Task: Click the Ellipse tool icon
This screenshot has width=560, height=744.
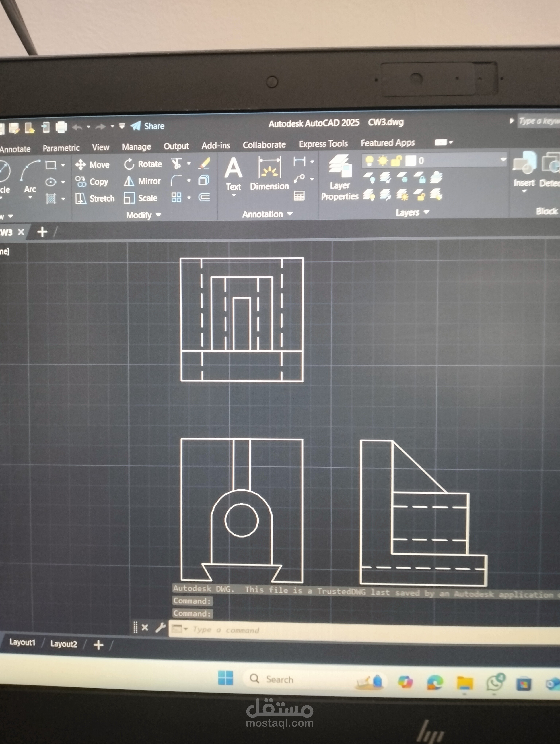Action: click(50, 182)
